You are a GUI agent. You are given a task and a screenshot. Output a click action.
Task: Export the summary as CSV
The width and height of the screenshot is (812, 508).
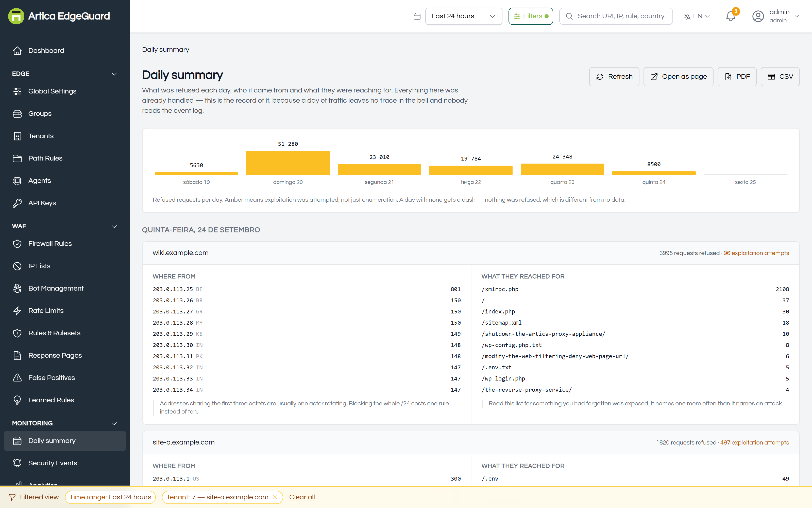point(780,77)
